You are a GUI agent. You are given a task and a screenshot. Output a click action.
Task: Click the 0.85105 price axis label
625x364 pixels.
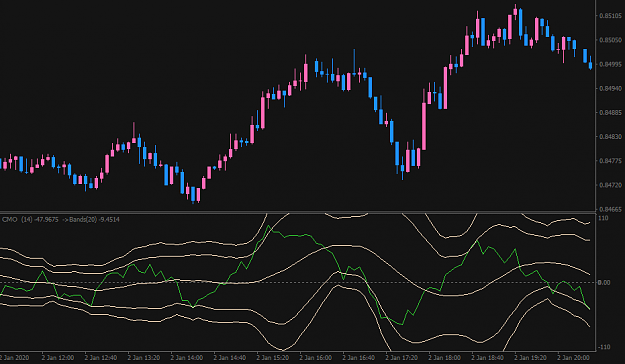(x=610, y=16)
